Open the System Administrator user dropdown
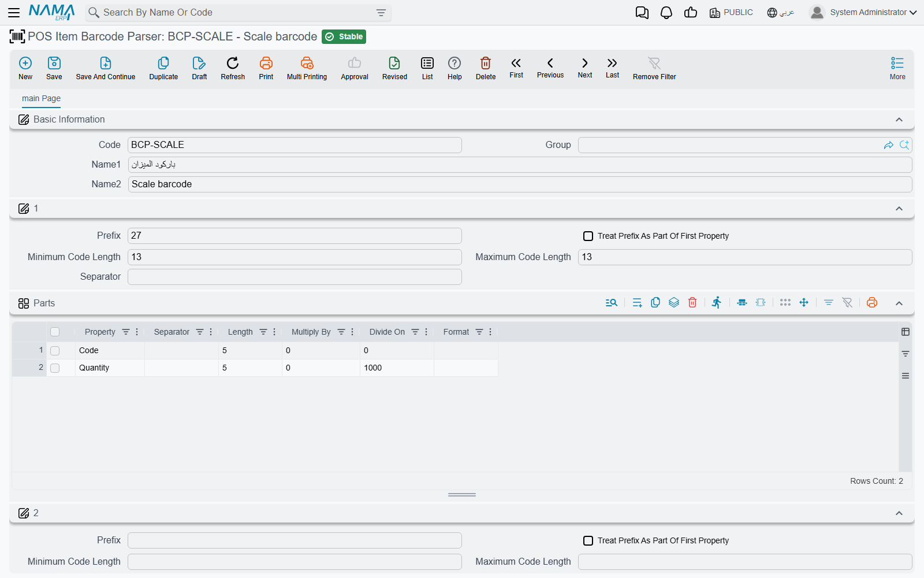Screen dimensions: 924x578 [863, 12]
